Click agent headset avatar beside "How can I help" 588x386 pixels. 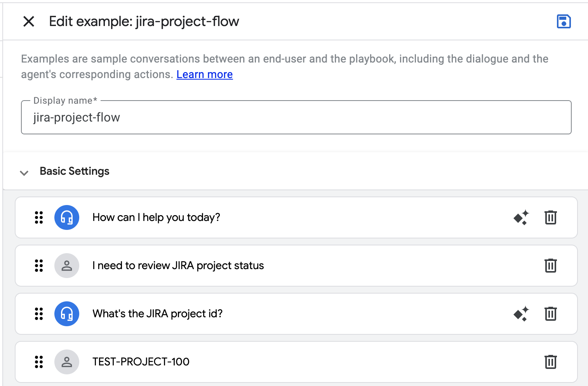(x=67, y=217)
